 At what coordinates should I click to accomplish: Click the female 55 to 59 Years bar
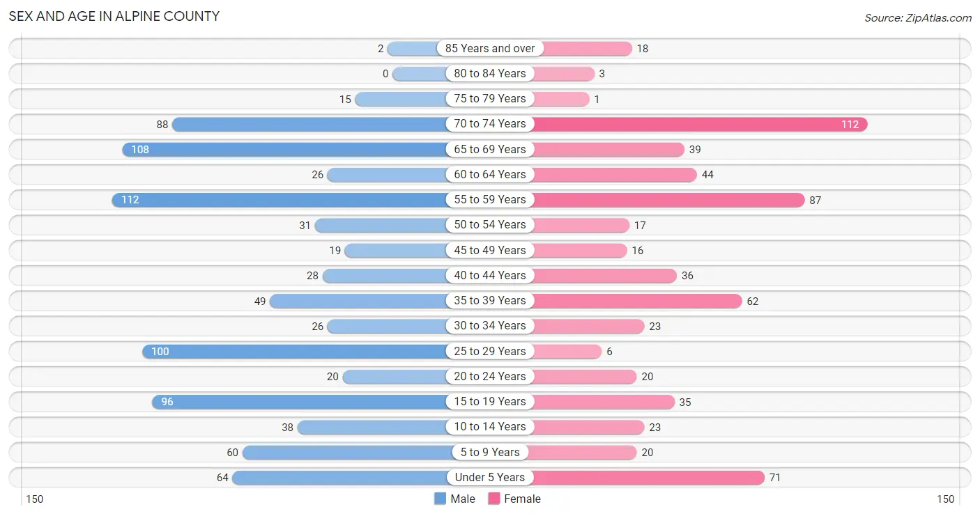tap(668, 200)
